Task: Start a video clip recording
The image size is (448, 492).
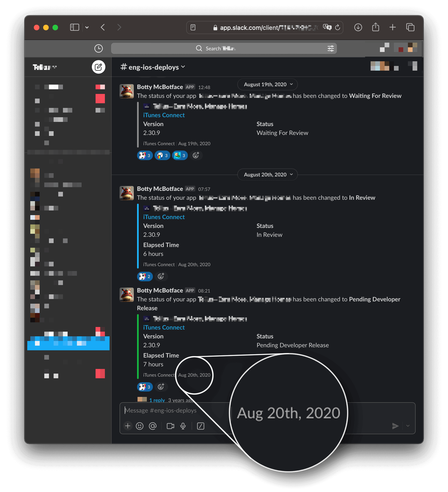Action: click(170, 426)
